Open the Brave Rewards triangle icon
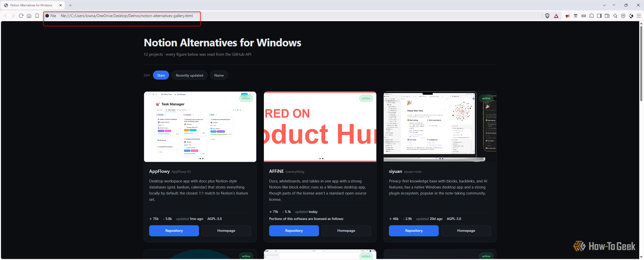The height and width of the screenshot is (260, 644). [x=556, y=16]
